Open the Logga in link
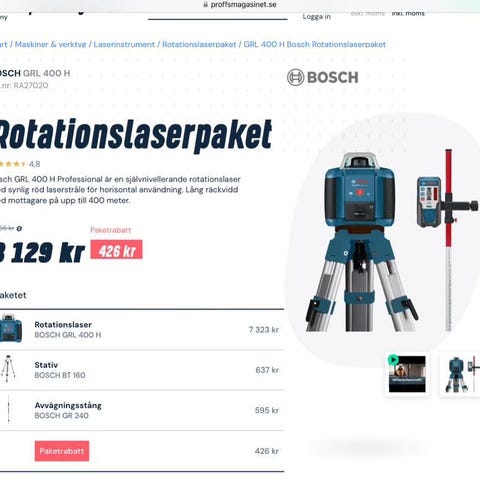 click(x=317, y=17)
